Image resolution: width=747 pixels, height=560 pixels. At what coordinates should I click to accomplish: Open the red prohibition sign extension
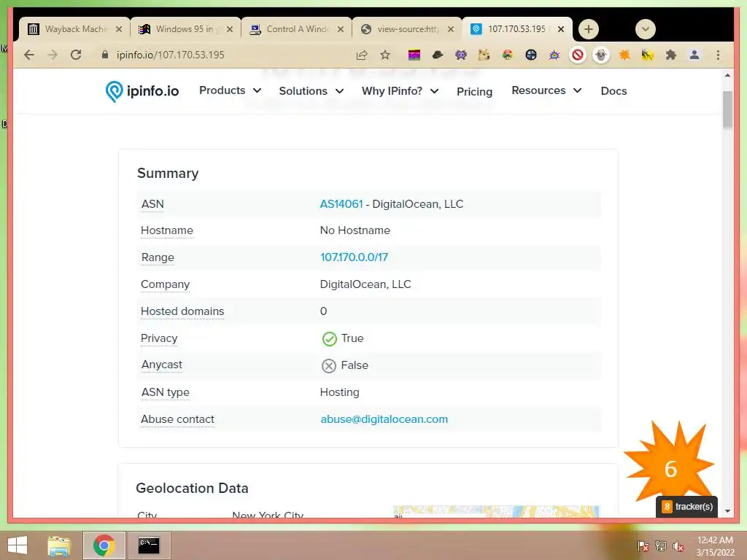tap(578, 55)
